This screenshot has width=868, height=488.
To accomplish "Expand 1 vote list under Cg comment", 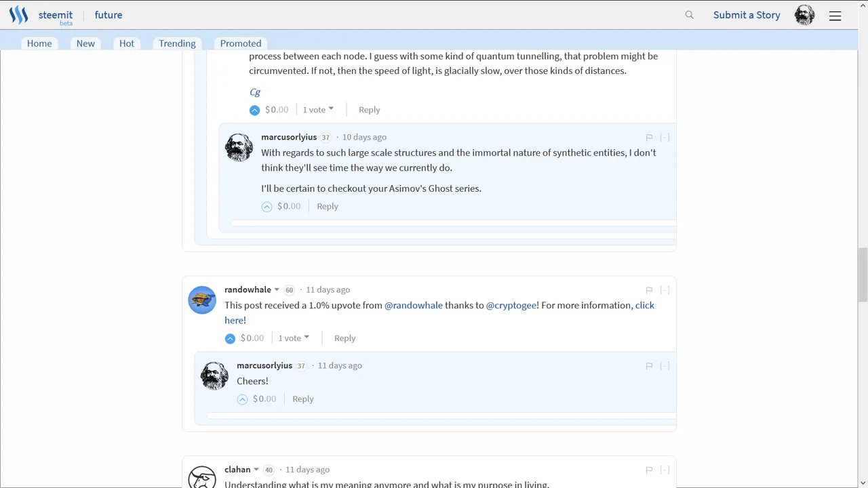I will (318, 109).
